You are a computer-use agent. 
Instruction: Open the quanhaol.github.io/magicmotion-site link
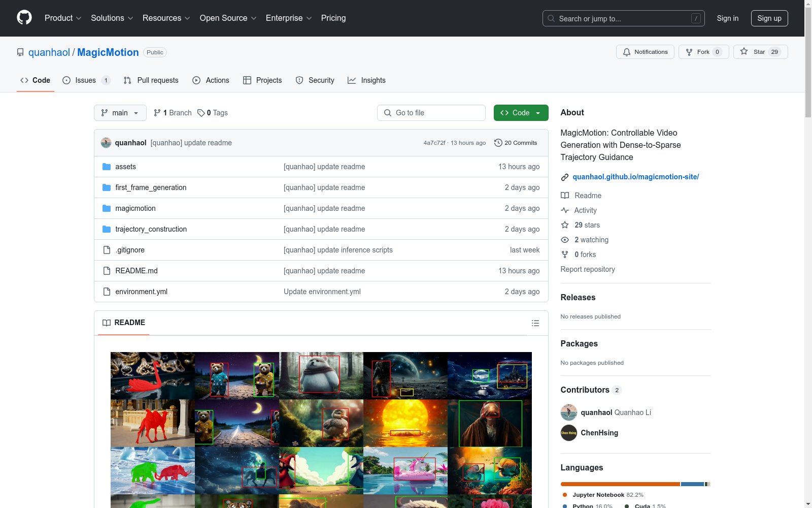pyautogui.click(x=636, y=177)
